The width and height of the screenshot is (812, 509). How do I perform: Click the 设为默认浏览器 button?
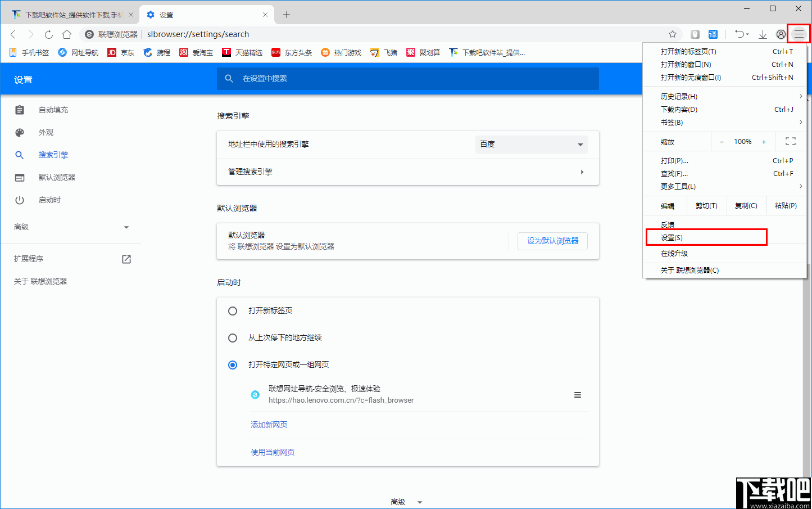click(x=552, y=241)
